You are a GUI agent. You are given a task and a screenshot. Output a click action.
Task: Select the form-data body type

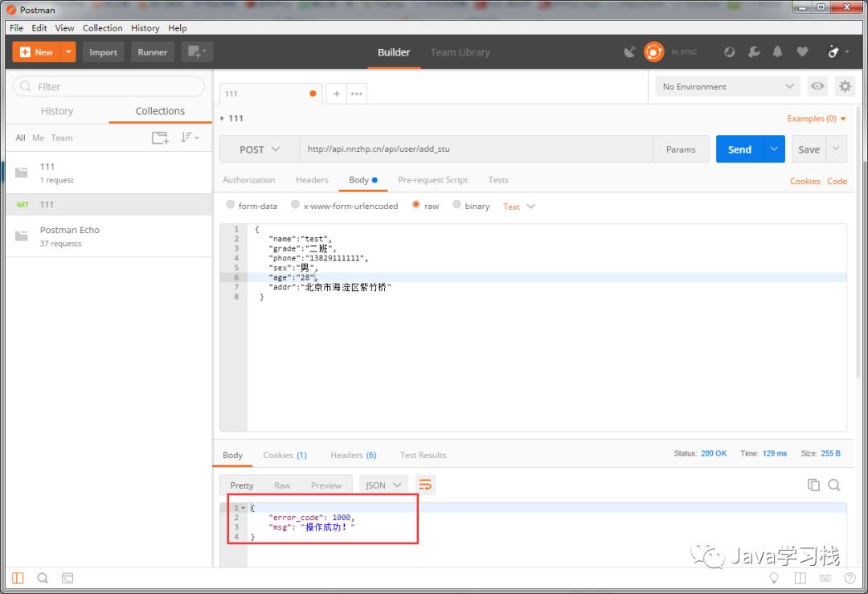[x=231, y=205]
